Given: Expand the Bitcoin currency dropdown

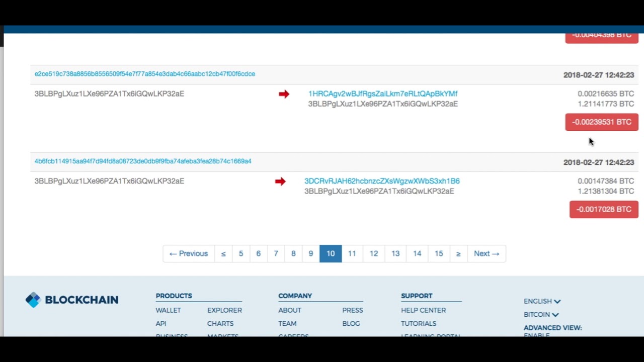Looking at the screenshot, I should pyautogui.click(x=541, y=315).
